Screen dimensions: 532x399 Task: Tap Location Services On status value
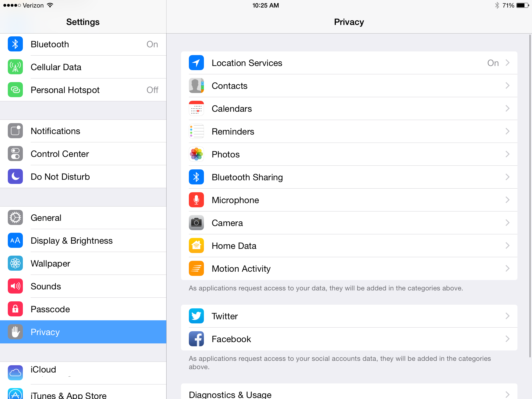point(493,63)
